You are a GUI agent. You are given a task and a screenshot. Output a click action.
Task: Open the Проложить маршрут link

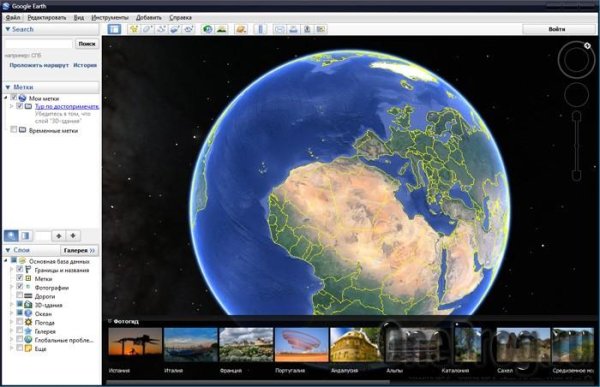(x=39, y=65)
